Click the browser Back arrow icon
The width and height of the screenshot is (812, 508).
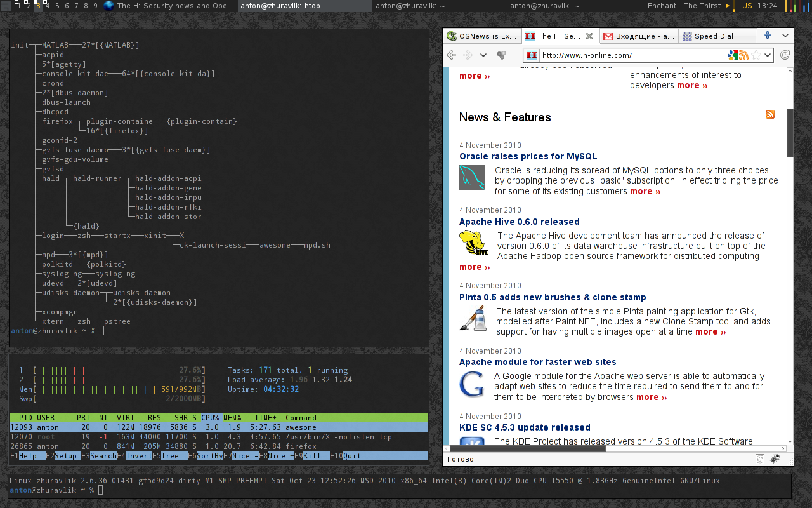(x=452, y=55)
